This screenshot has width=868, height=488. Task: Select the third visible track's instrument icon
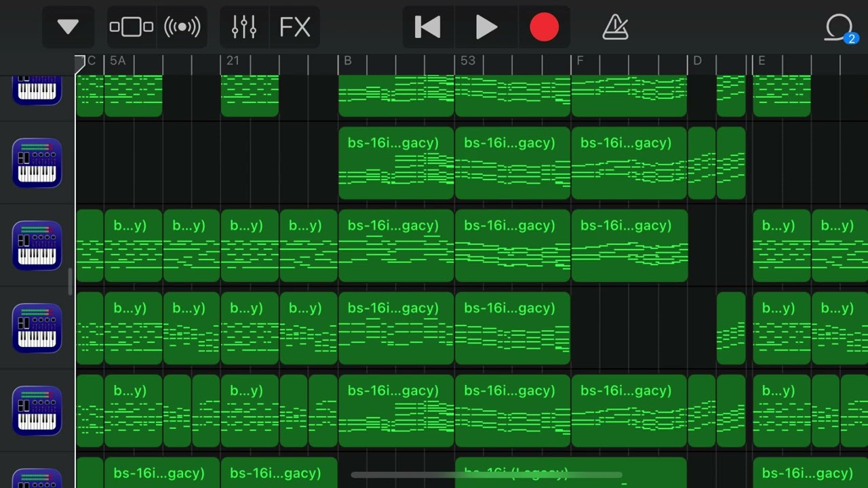37,245
